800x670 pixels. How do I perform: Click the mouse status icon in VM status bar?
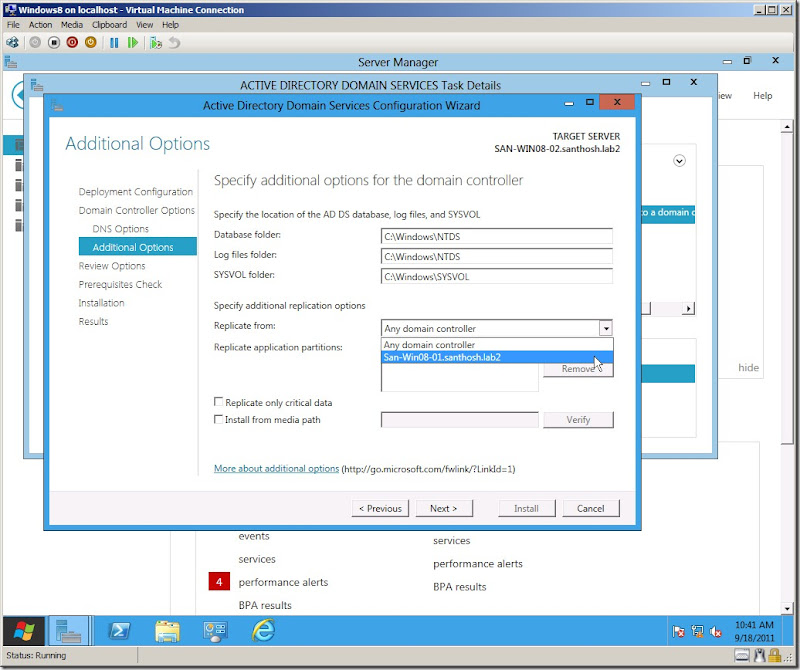760,655
